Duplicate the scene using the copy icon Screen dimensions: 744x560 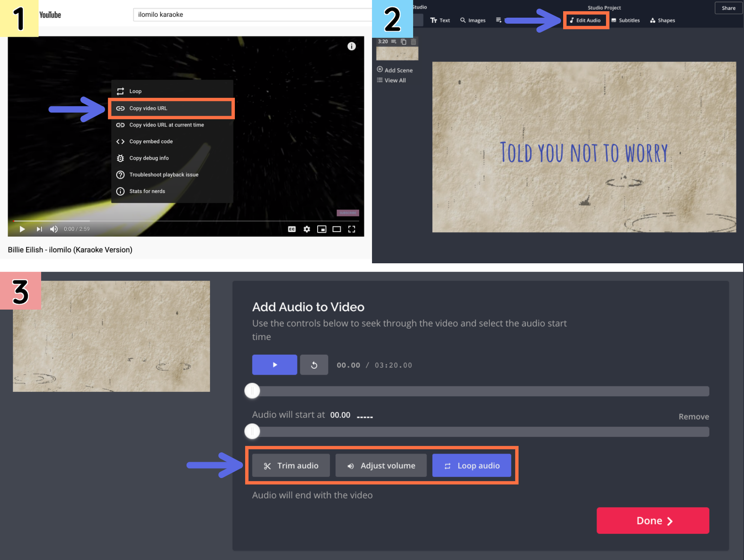403,41
